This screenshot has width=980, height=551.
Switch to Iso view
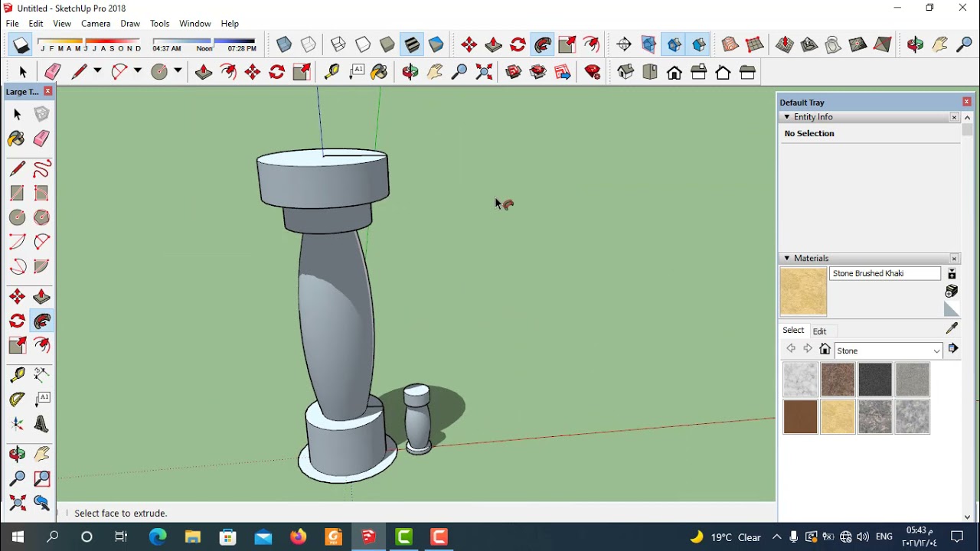tap(626, 72)
